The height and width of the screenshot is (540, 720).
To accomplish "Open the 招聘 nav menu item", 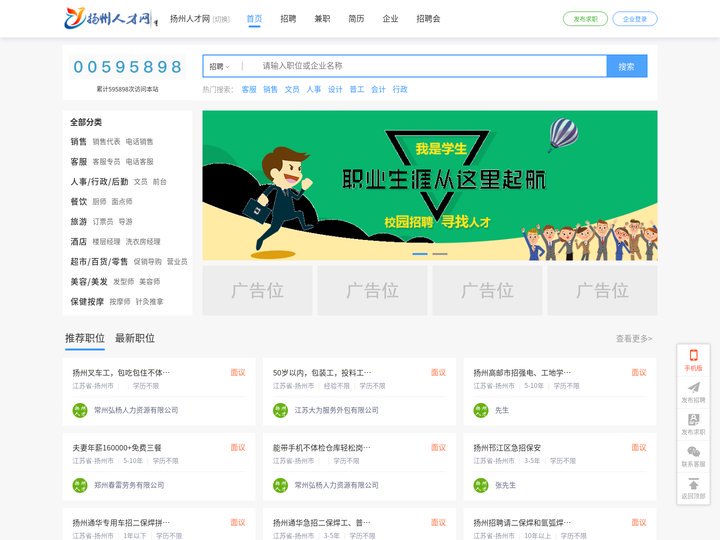I will [288, 19].
